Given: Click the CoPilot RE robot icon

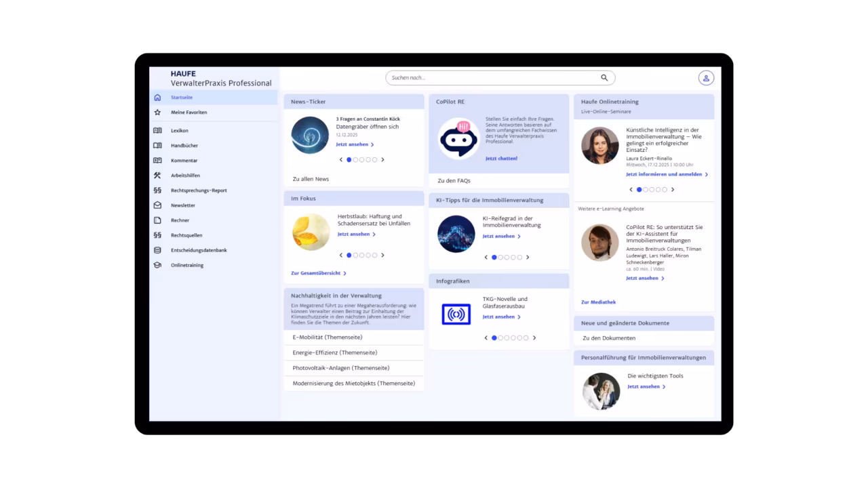Looking at the screenshot, I should click(458, 138).
